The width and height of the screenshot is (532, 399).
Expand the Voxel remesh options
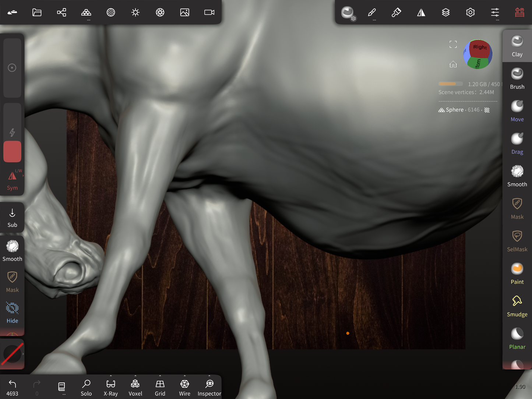pyautogui.click(x=135, y=376)
